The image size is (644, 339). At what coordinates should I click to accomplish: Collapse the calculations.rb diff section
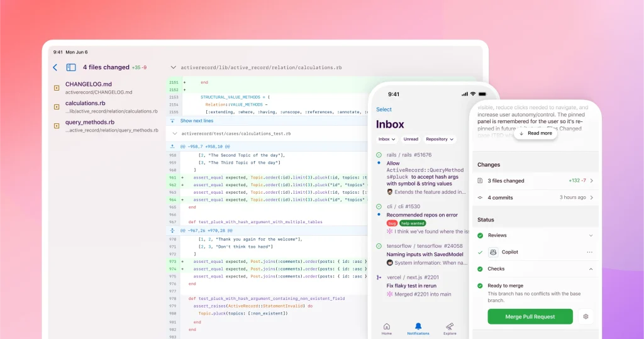[x=174, y=67]
